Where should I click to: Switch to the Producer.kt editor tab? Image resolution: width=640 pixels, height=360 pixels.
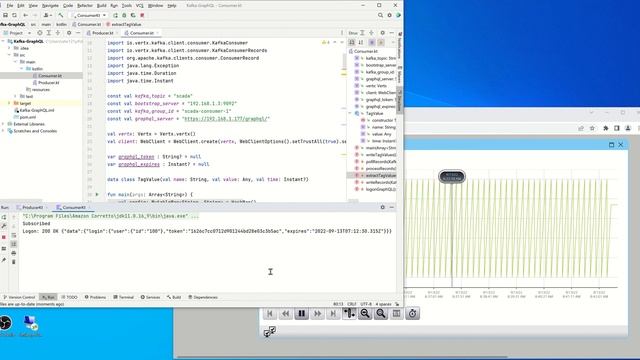(102, 33)
